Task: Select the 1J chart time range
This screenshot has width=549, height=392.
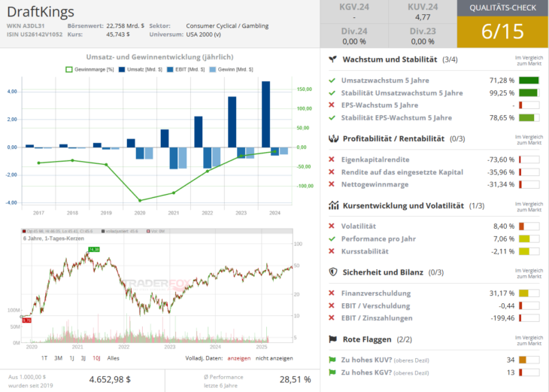Action: (71, 358)
